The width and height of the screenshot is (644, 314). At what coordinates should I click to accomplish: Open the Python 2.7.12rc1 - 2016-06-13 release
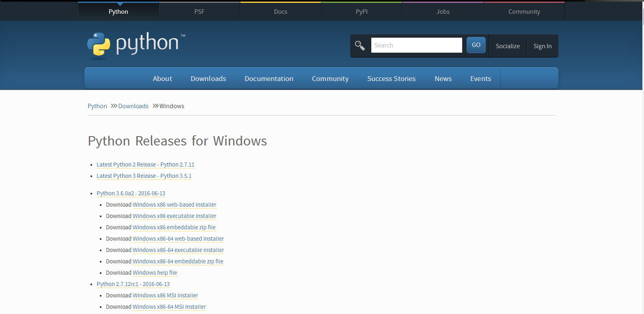coord(133,284)
